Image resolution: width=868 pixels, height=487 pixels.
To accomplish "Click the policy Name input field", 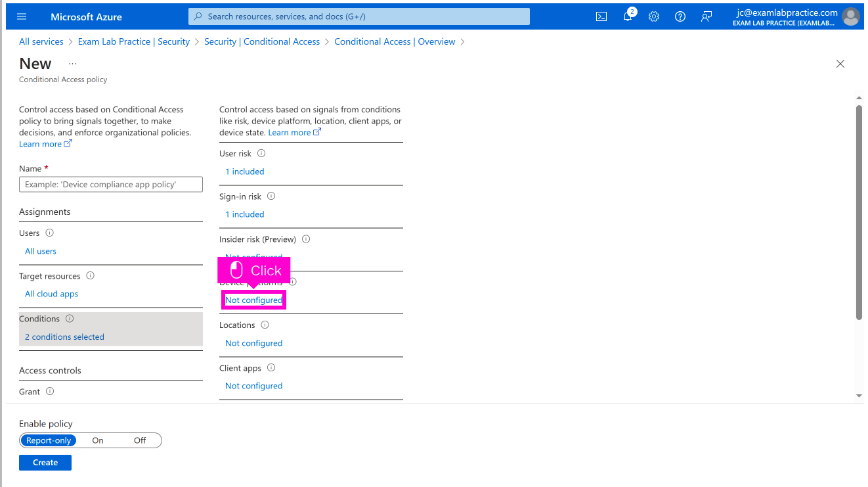I will coord(111,185).
